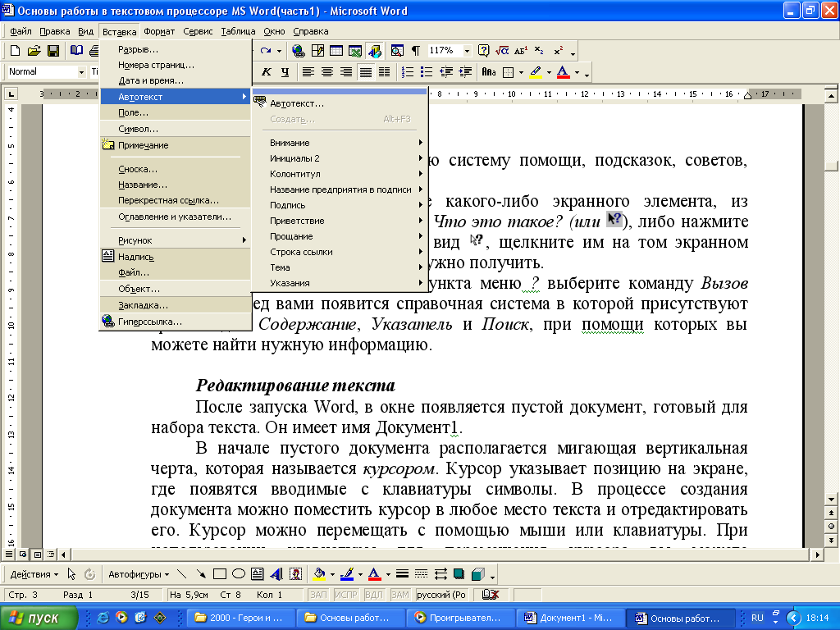Expand the redo history dropdown arrow
Screen dimensions: 840x630
click(279, 51)
